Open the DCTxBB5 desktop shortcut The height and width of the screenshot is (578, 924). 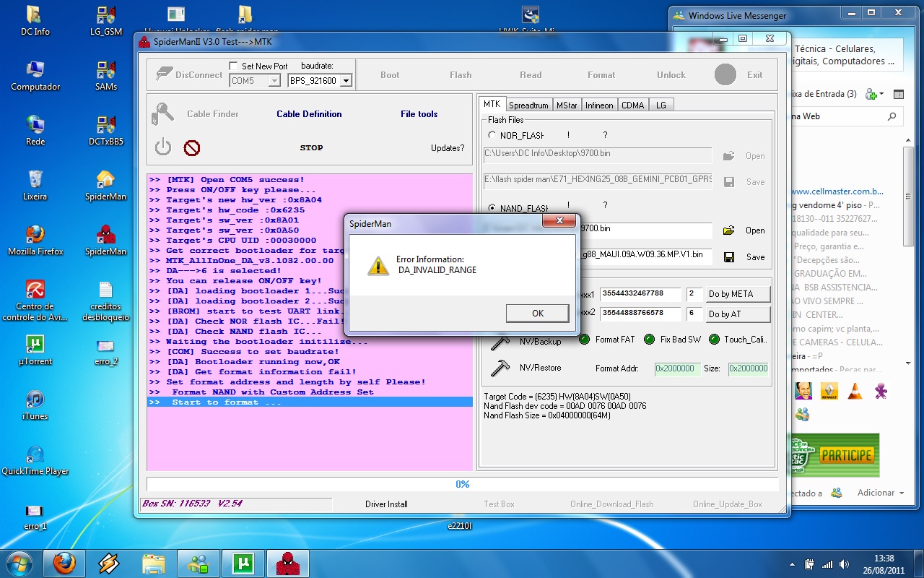click(x=106, y=131)
